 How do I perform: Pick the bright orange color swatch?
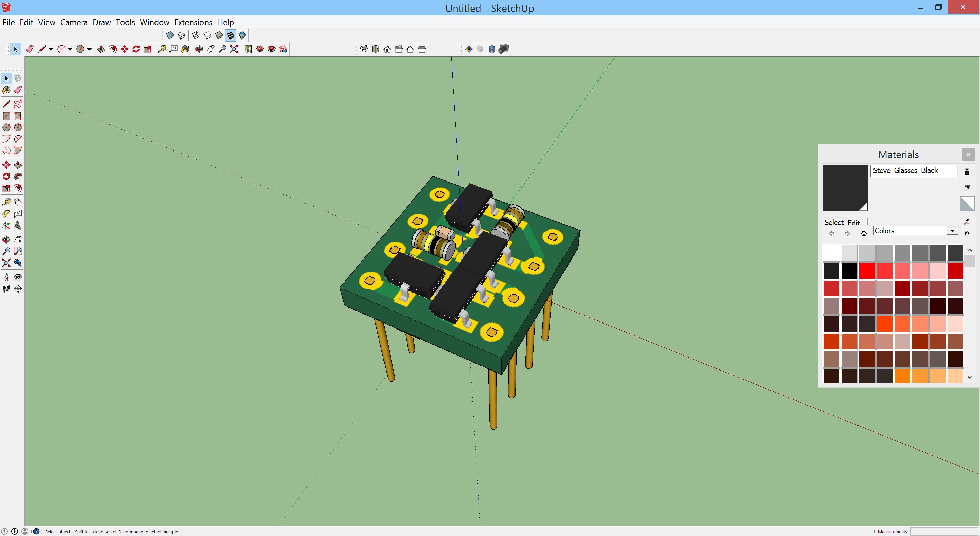point(902,376)
